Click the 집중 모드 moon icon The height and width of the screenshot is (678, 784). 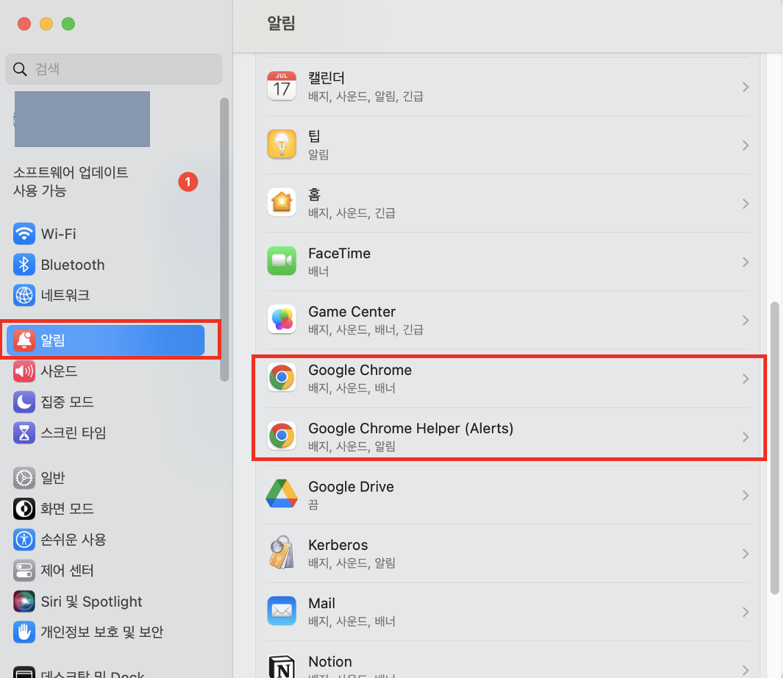pos(24,402)
